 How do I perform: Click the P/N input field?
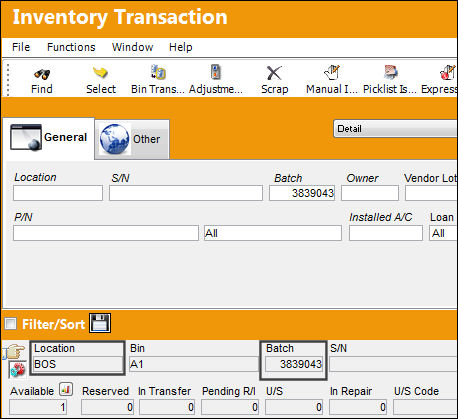(106, 233)
